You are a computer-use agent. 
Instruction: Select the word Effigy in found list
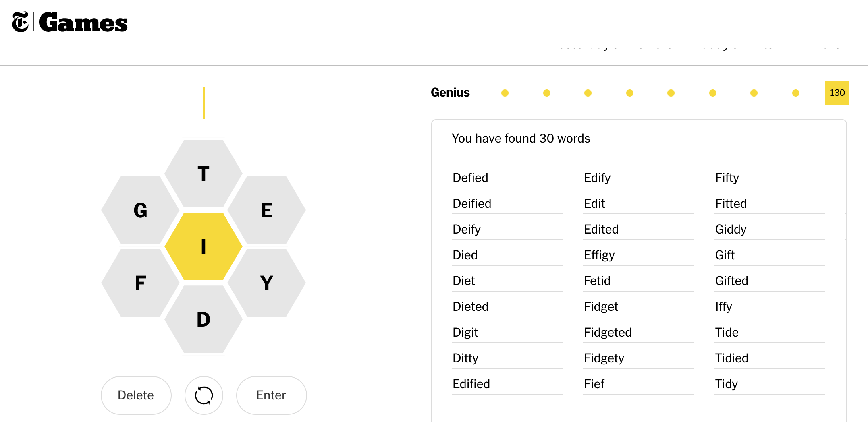[x=599, y=255]
